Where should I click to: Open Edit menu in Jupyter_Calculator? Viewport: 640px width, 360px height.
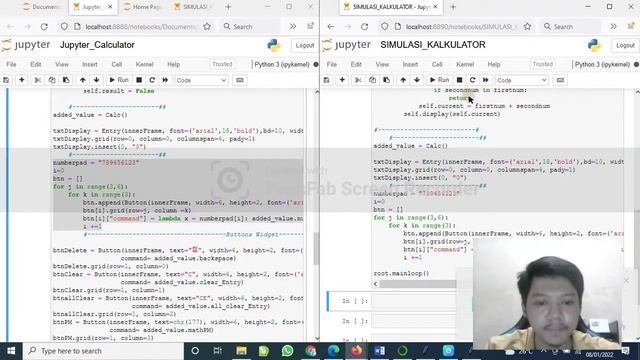coord(36,64)
